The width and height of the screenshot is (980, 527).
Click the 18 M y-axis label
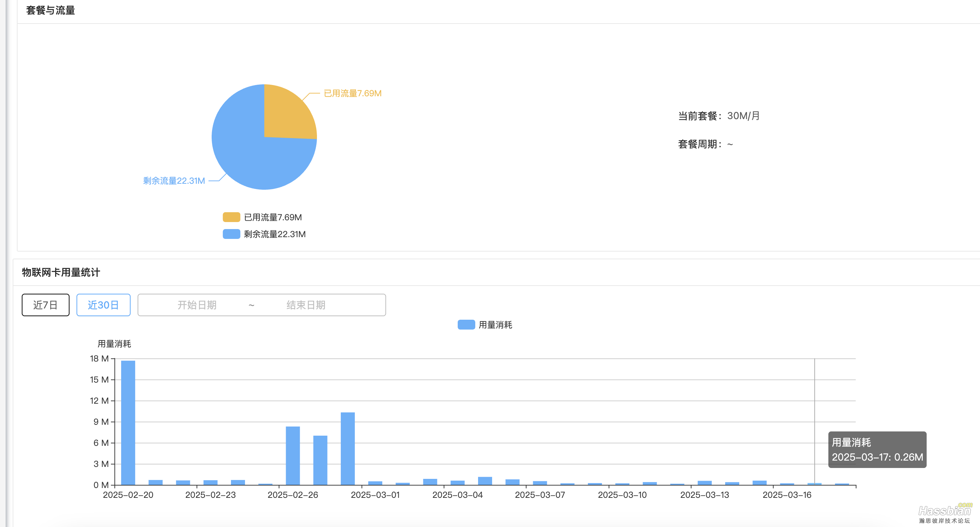point(99,358)
